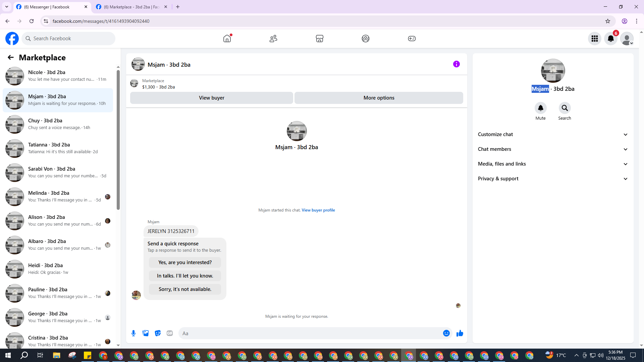This screenshot has width=644, height=362.
Task: Click the Search Facebook field
Action: 68,39
